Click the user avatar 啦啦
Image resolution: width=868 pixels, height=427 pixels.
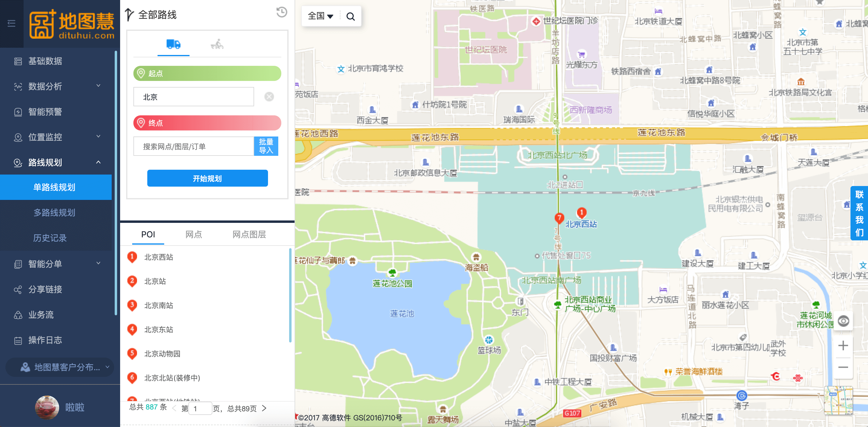click(x=47, y=407)
